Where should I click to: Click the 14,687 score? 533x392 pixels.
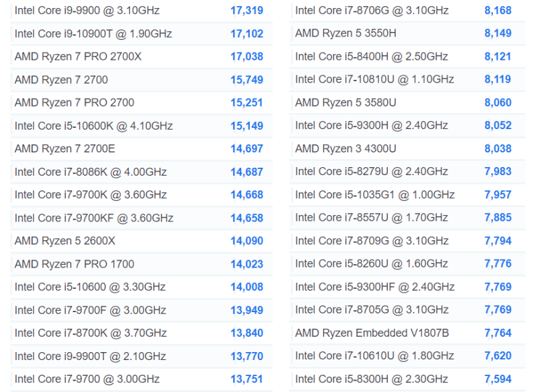click(x=247, y=172)
